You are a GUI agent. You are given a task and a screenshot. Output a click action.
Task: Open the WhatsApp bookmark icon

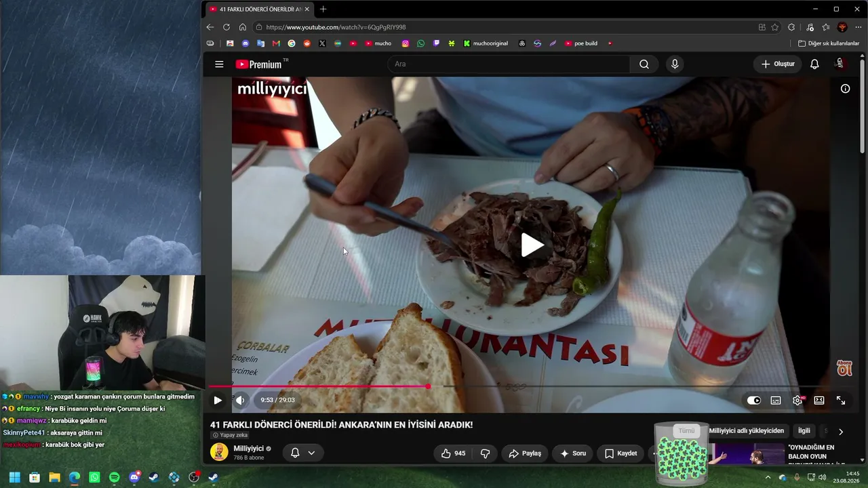click(x=421, y=43)
